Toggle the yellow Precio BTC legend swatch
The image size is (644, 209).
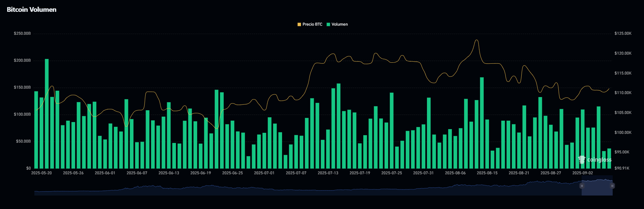[299, 25]
